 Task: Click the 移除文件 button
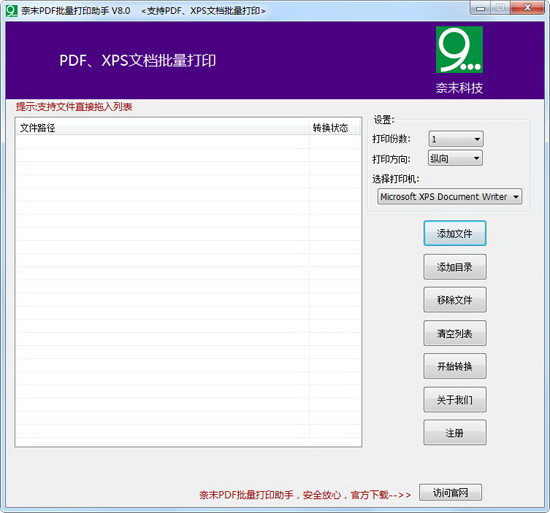(455, 300)
